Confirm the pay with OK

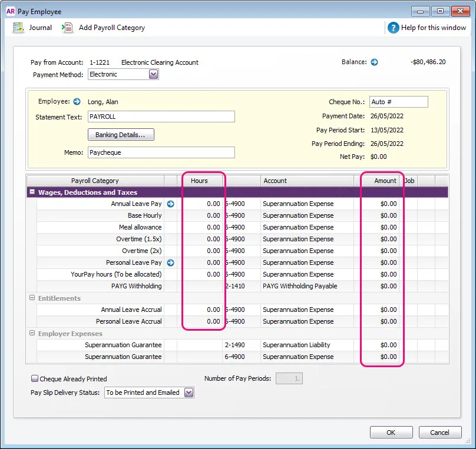[x=391, y=432]
